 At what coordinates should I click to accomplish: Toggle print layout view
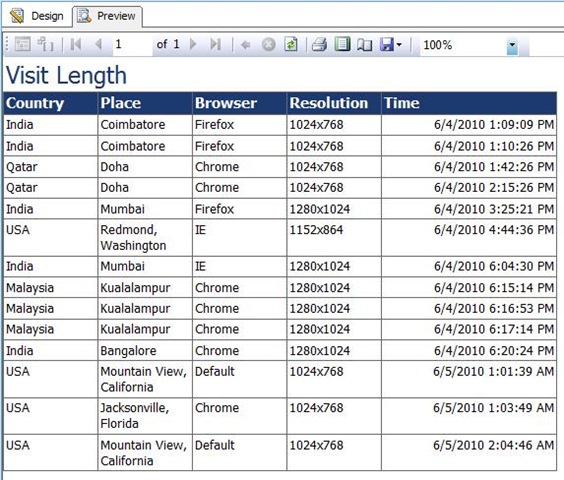click(x=342, y=45)
